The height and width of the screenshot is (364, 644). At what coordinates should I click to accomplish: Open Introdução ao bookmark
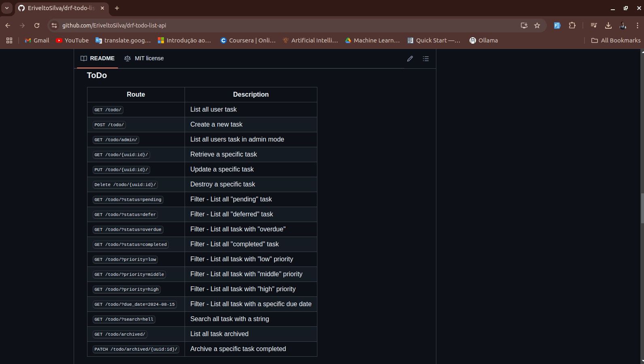click(184, 40)
